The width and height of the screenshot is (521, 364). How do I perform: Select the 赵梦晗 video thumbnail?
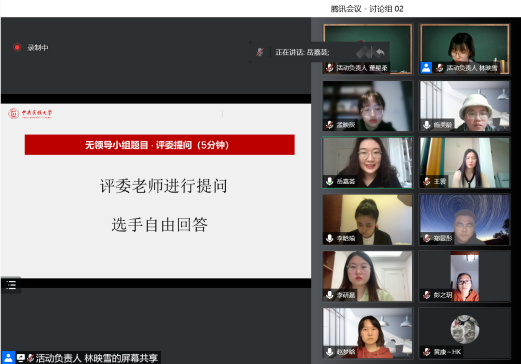click(368, 333)
